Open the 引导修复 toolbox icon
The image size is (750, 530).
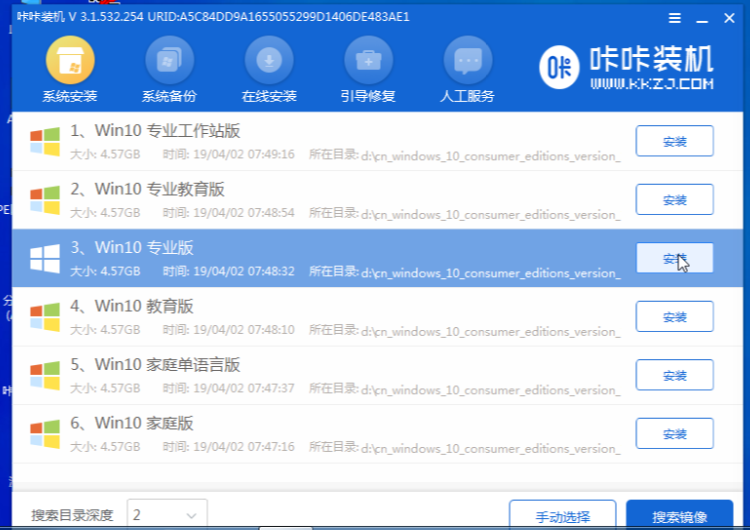[x=368, y=61]
